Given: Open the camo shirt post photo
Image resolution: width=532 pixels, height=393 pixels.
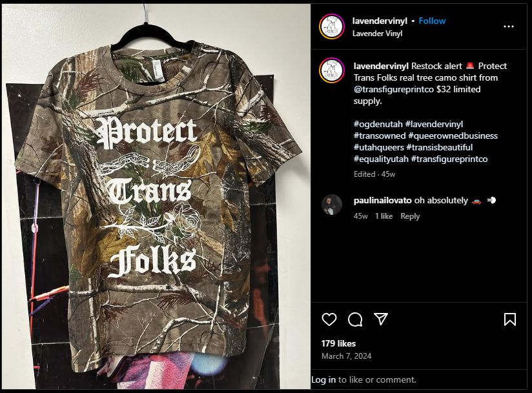Looking at the screenshot, I should pyautogui.click(x=156, y=197).
